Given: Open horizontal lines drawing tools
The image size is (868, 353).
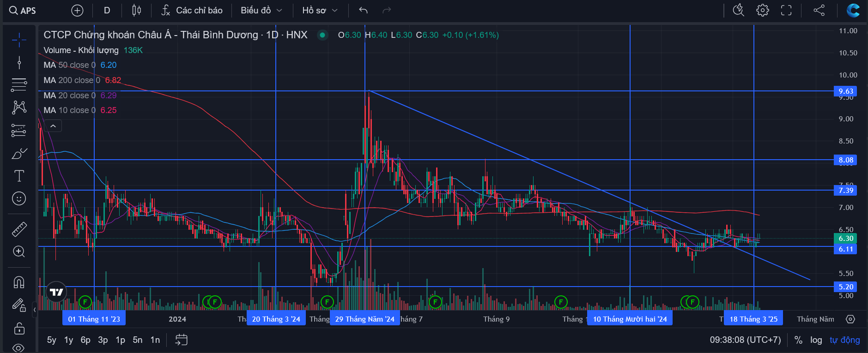Looking at the screenshot, I should (19, 84).
